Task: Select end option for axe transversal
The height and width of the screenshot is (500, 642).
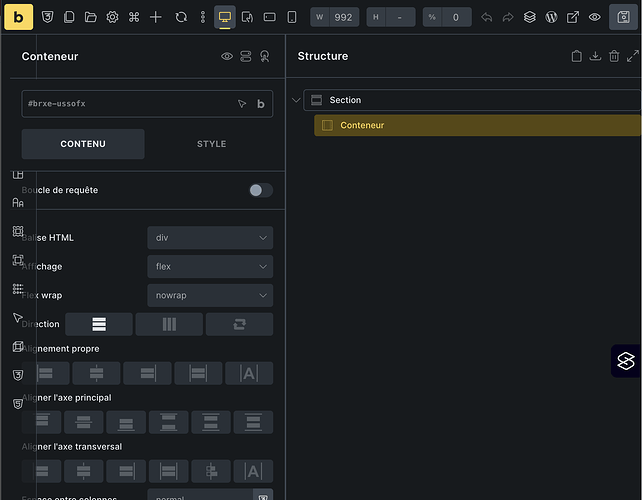Action: pos(126,471)
